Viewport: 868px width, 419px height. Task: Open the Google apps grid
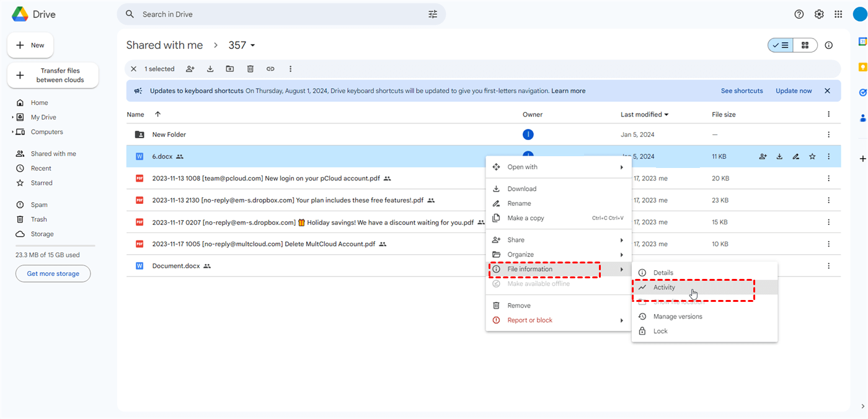pos(838,14)
